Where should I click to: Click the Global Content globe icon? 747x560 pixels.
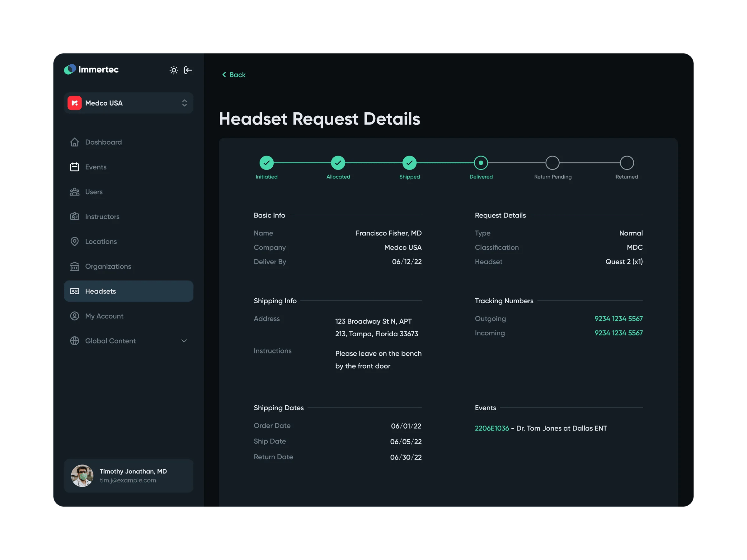click(x=75, y=341)
